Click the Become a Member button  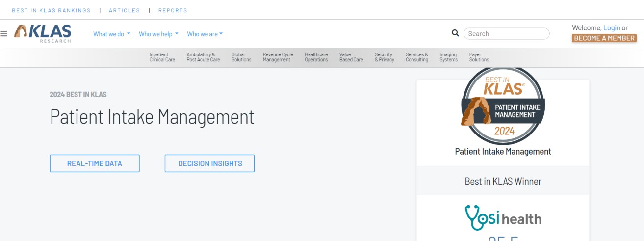604,38
